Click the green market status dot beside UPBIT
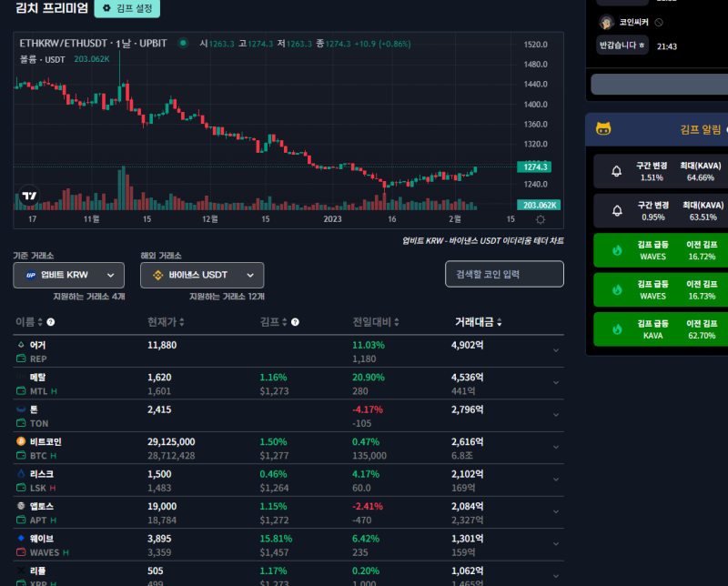The width and height of the screenshot is (728, 586). click(184, 43)
